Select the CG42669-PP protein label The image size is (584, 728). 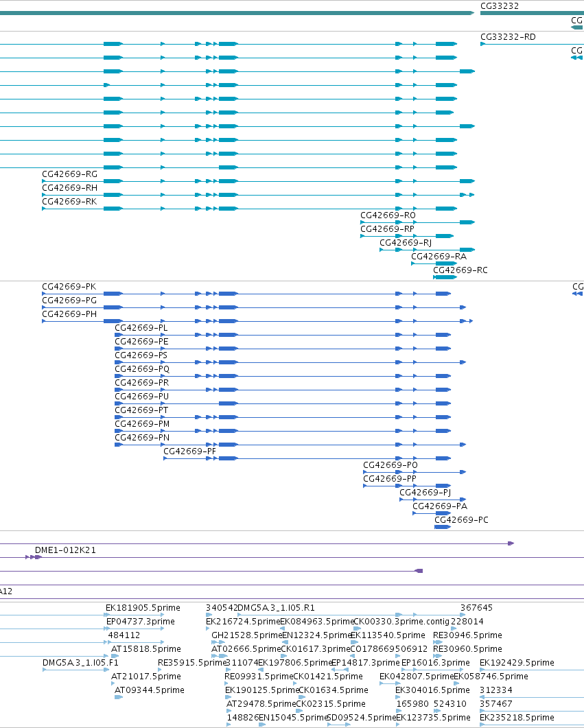pyautogui.click(x=390, y=478)
